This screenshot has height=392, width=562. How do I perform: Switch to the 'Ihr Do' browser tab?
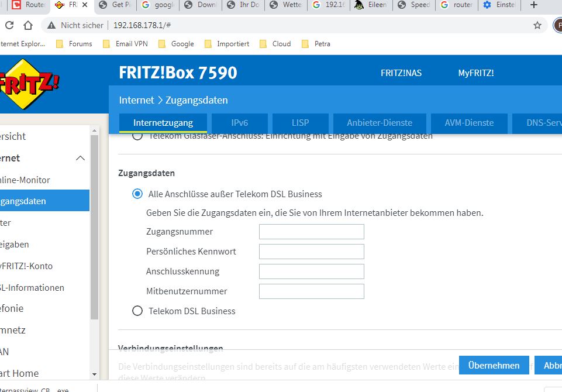pos(243,5)
